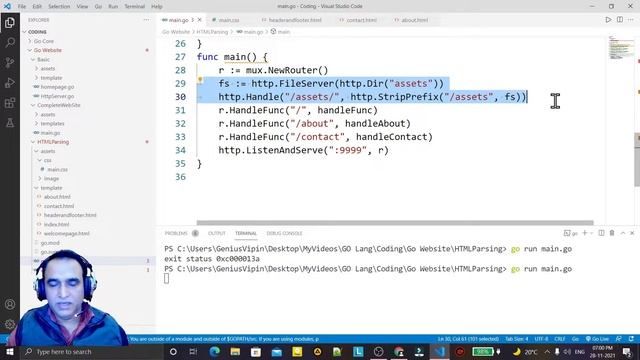This screenshot has width=640, height=360.
Task: Open the Explorer view in activity bar
Action: (10, 22)
